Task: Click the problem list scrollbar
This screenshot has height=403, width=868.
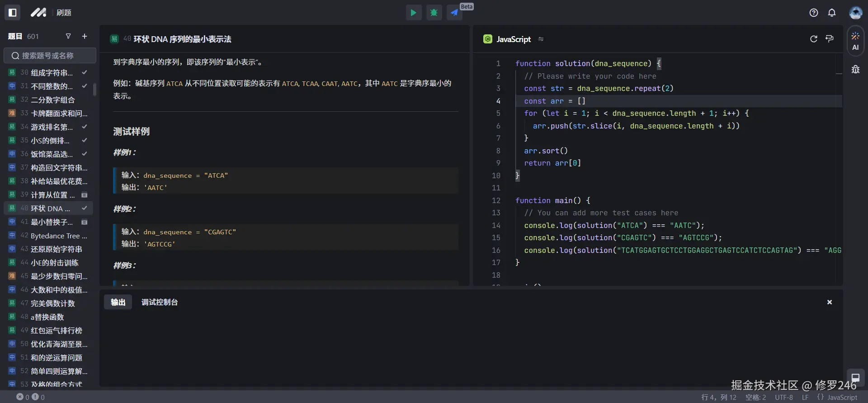Action: click(94, 90)
